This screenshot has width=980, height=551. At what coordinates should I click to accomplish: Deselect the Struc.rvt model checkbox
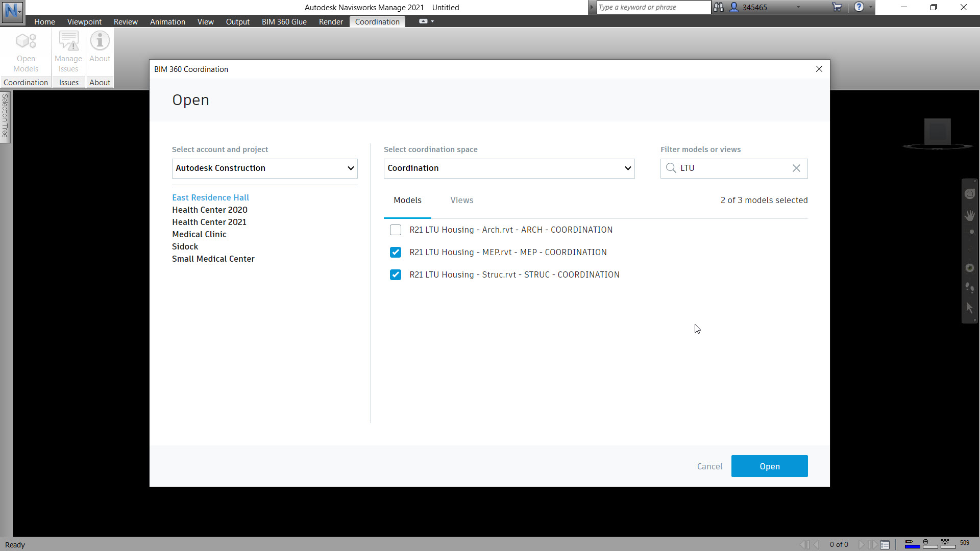click(396, 274)
